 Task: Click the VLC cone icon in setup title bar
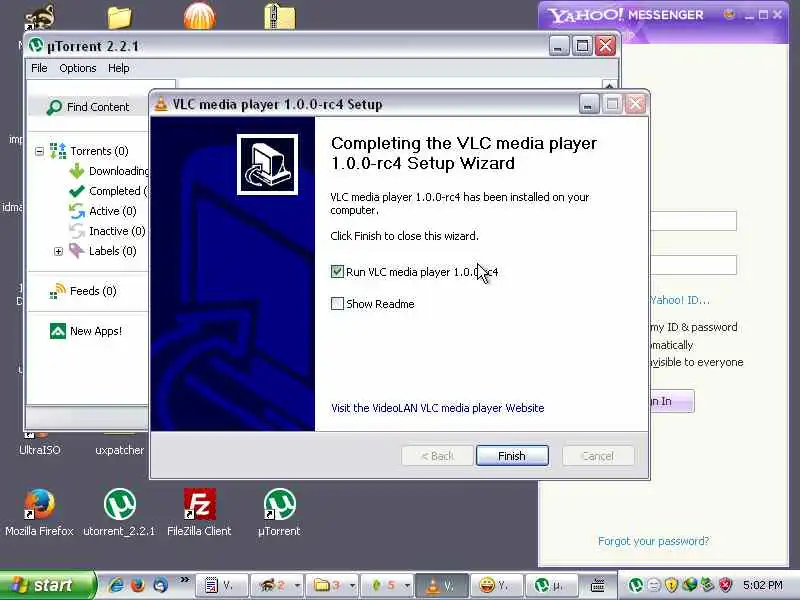point(161,104)
